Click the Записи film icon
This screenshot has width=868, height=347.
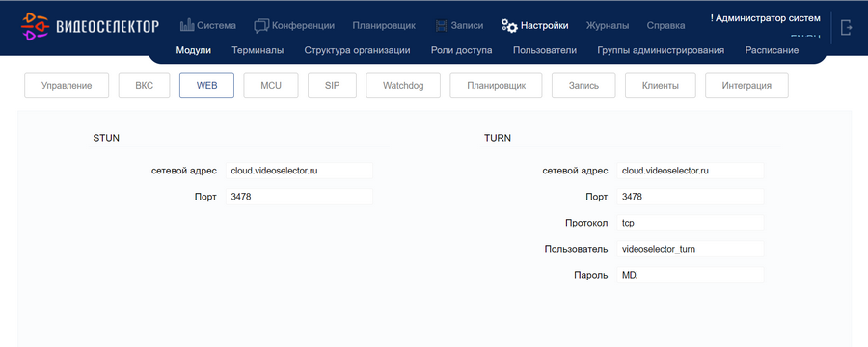pyautogui.click(x=441, y=25)
